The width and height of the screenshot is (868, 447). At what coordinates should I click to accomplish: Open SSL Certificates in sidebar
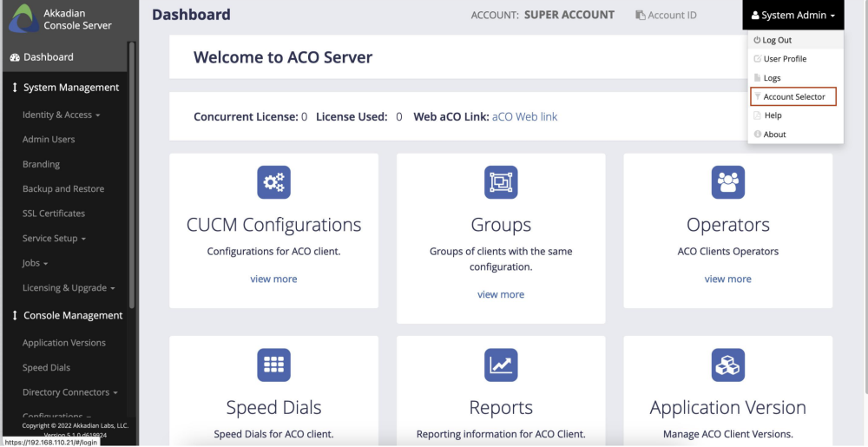coord(54,214)
